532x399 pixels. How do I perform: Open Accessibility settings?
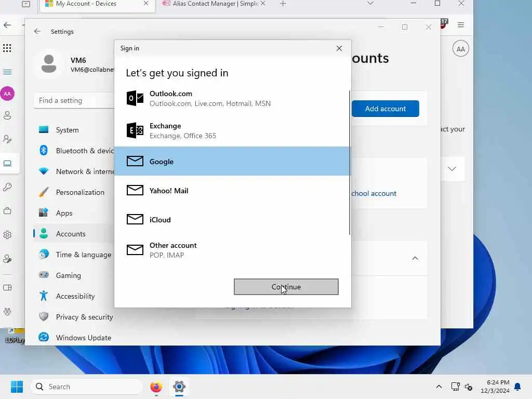pos(74,296)
